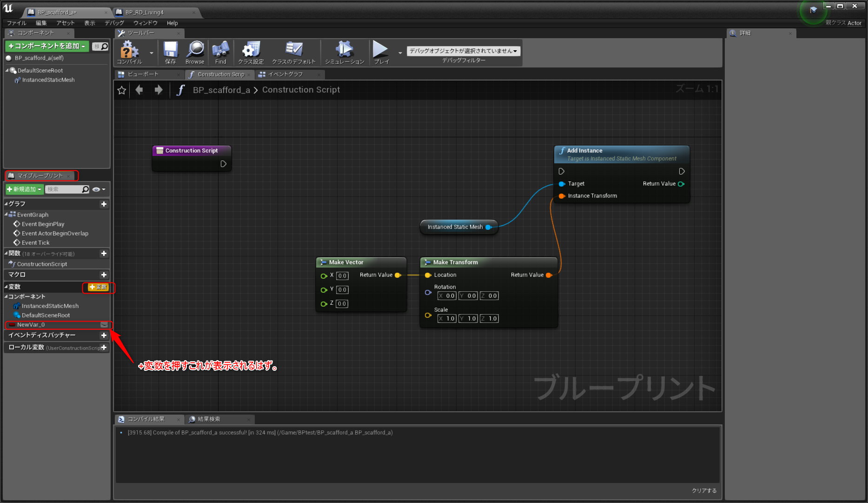Open the 編集 menu
The width and height of the screenshot is (868, 503).
[41, 23]
